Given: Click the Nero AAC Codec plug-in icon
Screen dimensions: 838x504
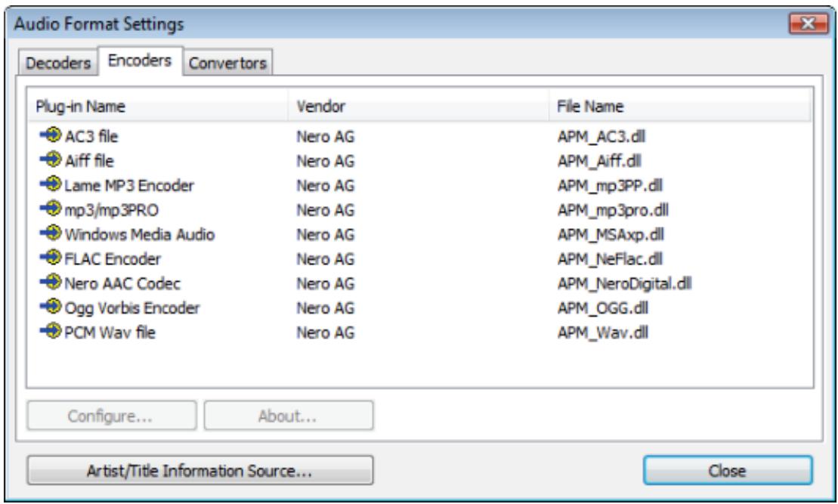Looking at the screenshot, I should click(51, 283).
